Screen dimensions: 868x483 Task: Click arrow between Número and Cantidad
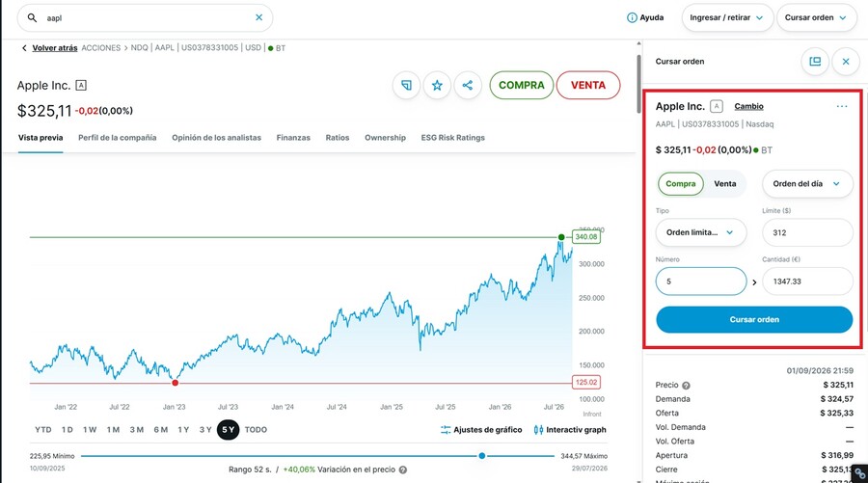[754, 282]
